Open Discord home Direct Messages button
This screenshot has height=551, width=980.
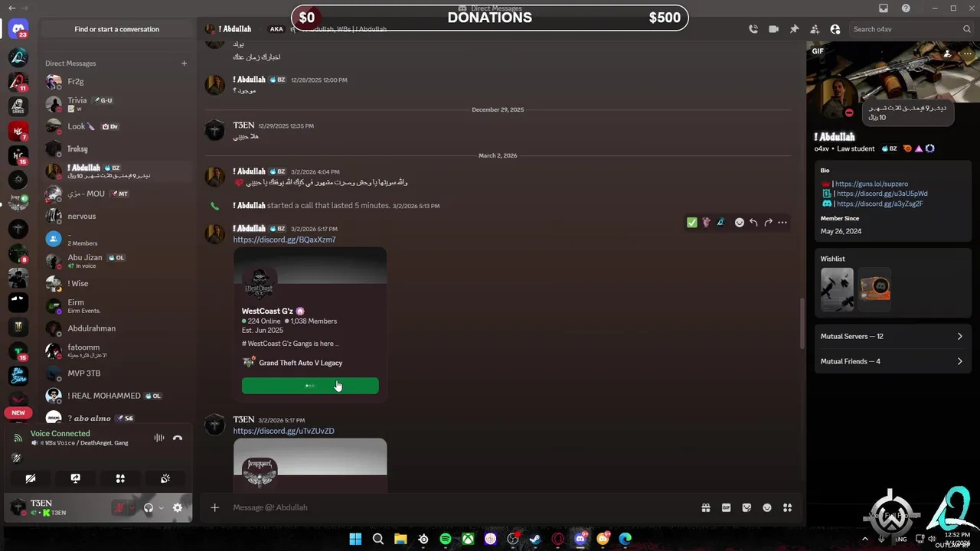18,29
